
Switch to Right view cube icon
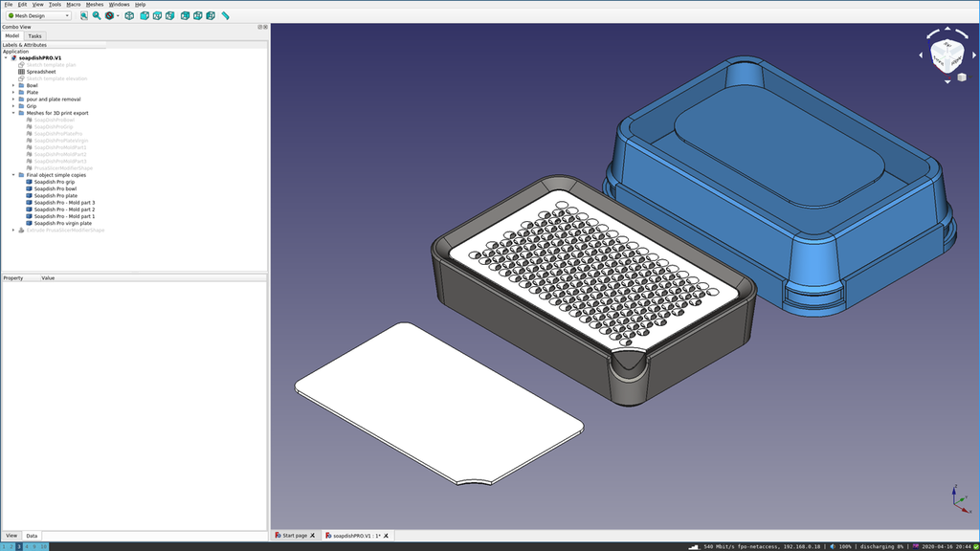[x=170, y=15]
